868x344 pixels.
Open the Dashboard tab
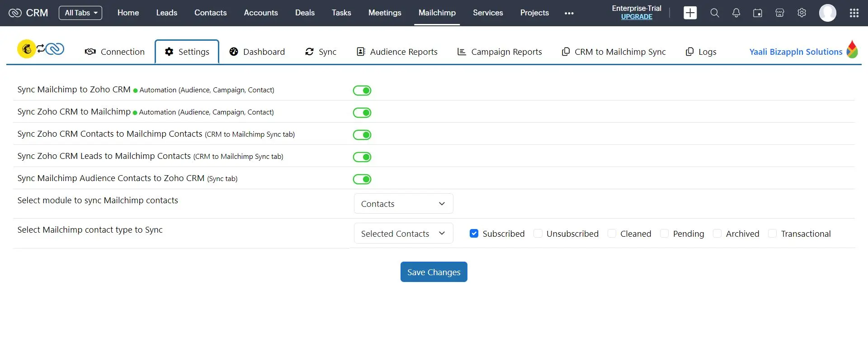pos(257,52)
